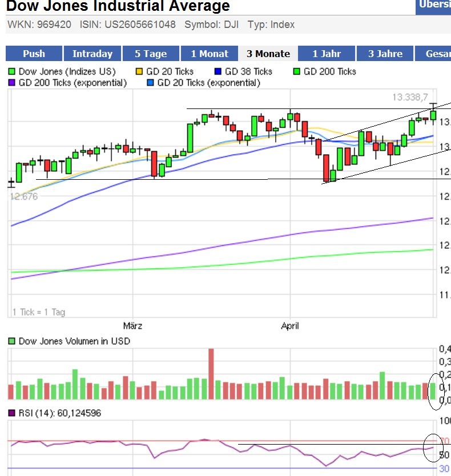451x476 pixels.
Task: Click the GD 200 Ticks (exponential) legend label
Action: [73, 83]
